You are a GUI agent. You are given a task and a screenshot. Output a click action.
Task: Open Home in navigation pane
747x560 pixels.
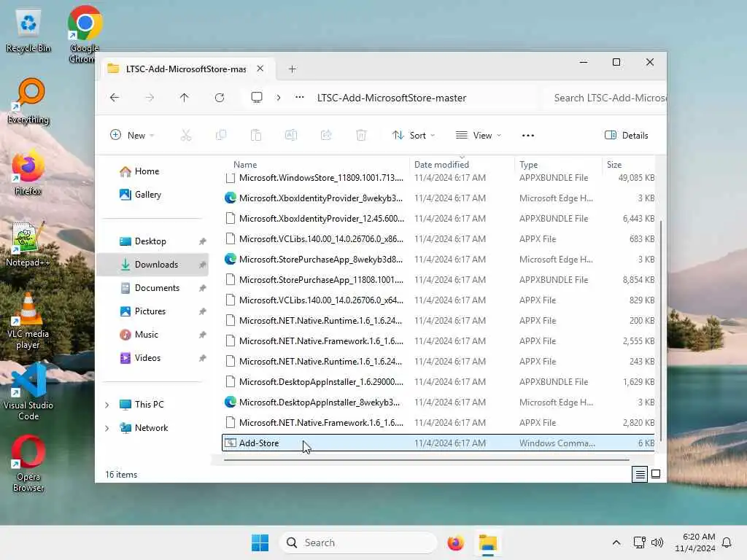(147, 171)
